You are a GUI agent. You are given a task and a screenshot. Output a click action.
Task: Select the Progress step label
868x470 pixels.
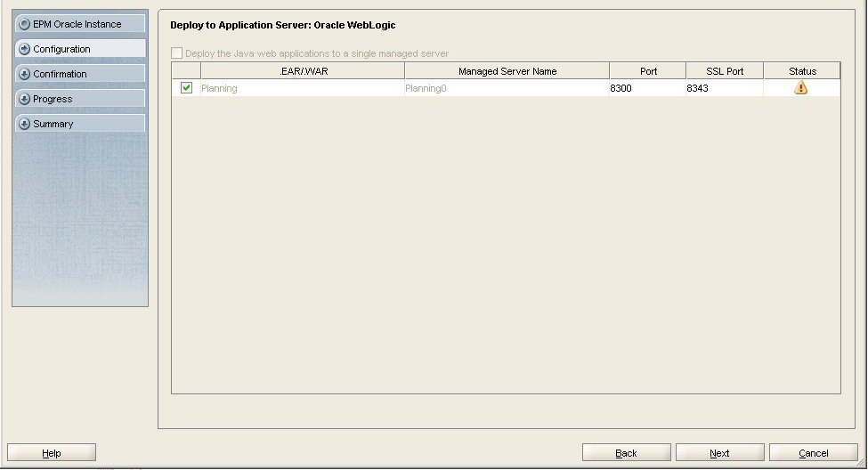(x=53, y=99)
